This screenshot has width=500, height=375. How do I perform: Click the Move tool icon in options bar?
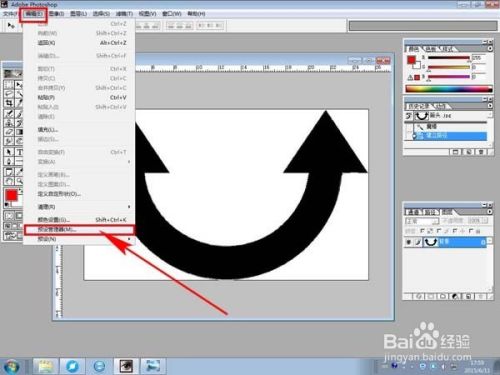tap(11, 25)
